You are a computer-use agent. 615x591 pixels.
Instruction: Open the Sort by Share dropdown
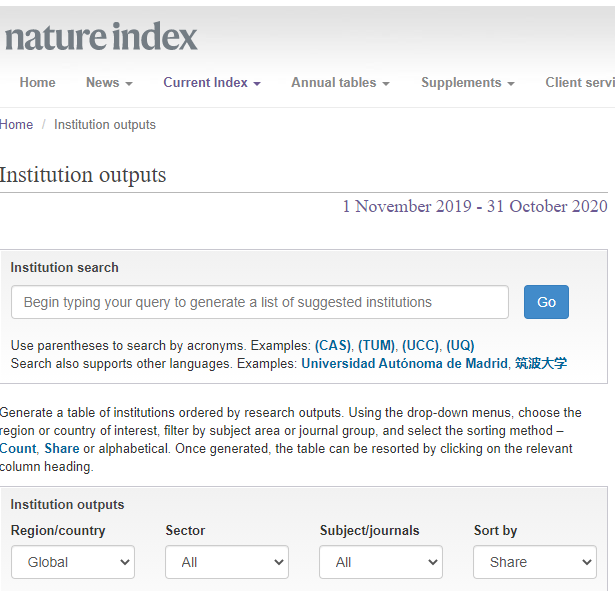point(535,562)
